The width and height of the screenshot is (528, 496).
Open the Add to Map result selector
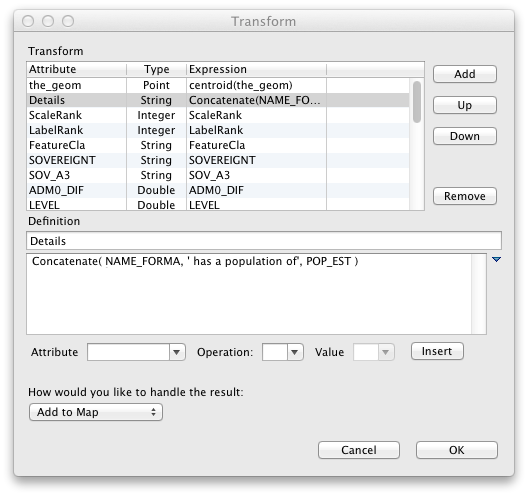point(96,412)
